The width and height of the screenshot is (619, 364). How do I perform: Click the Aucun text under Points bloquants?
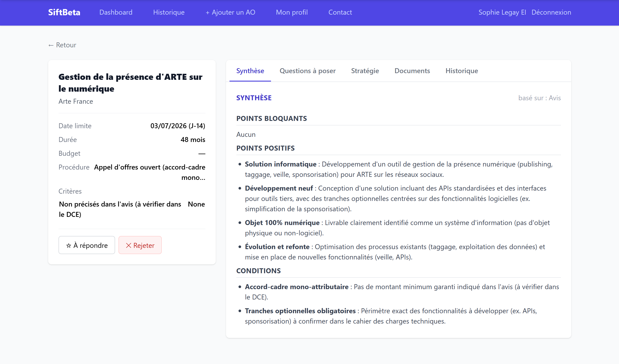point(246,134)
